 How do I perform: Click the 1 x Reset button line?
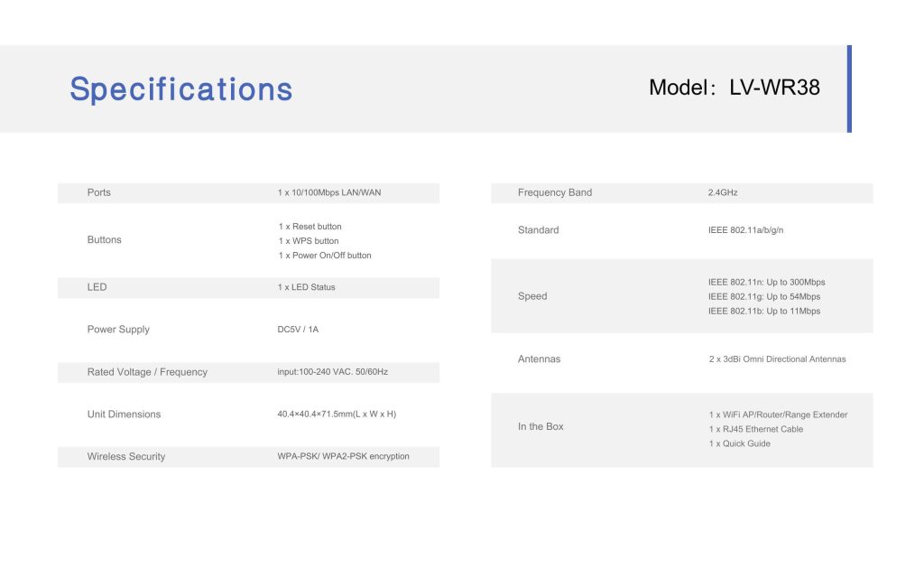pyautogui.click(x=310, y=227)
